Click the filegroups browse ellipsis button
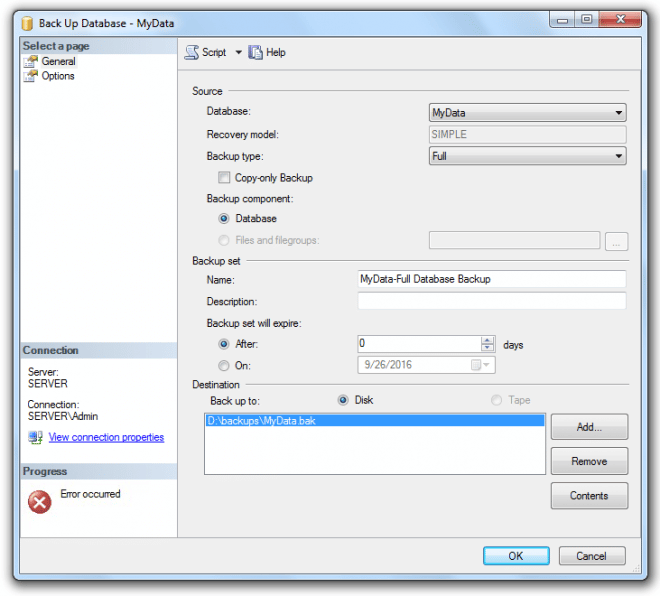Image resolution: width=660 pixels, height=596 pixels. [x=616, y=241]
